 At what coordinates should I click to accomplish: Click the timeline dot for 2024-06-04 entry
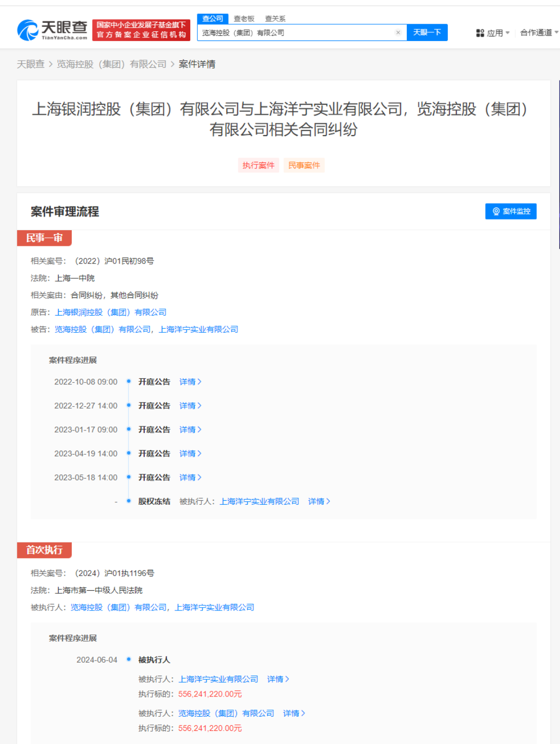click(129, 660)
